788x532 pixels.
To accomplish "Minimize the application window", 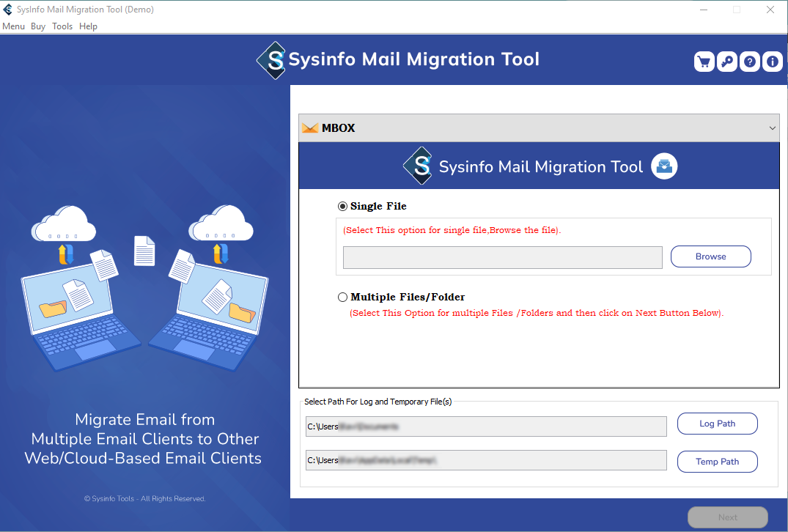I will (704, 10).
